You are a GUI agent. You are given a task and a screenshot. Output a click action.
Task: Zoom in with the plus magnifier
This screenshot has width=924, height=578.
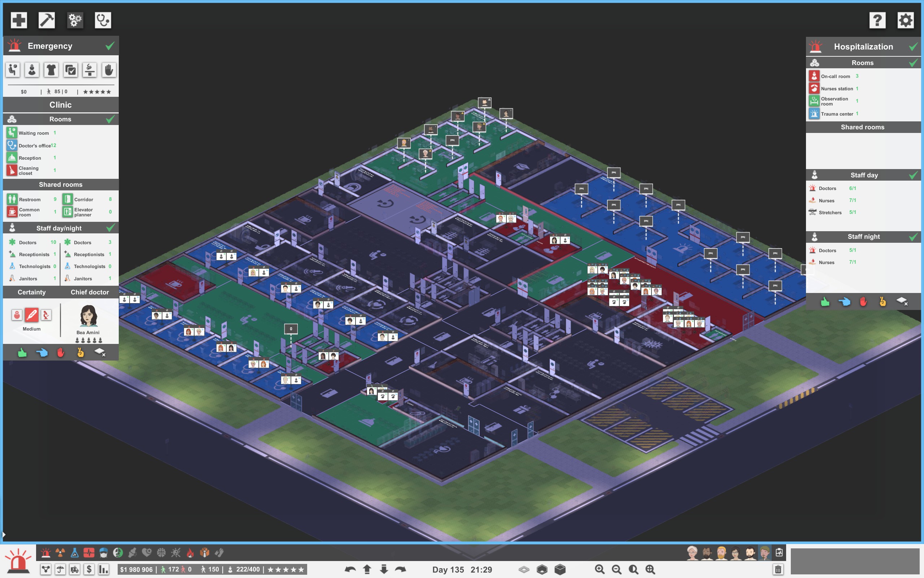click(x=600, y=570)
